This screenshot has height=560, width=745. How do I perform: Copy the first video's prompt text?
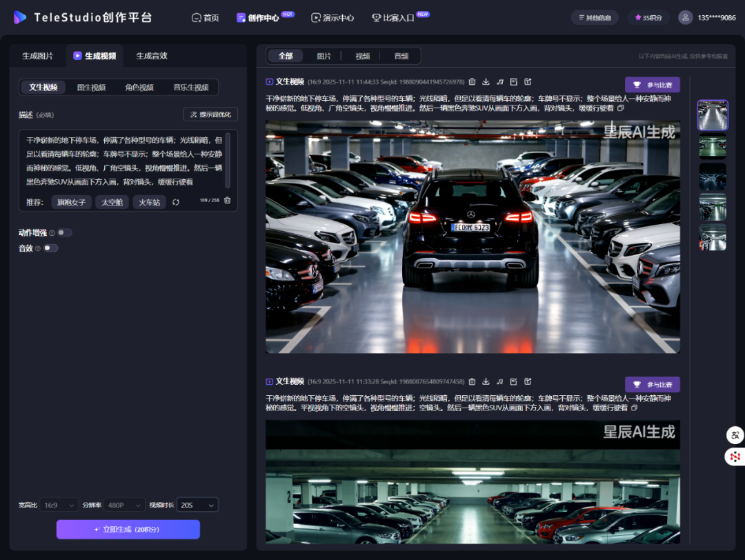point(620,108)
